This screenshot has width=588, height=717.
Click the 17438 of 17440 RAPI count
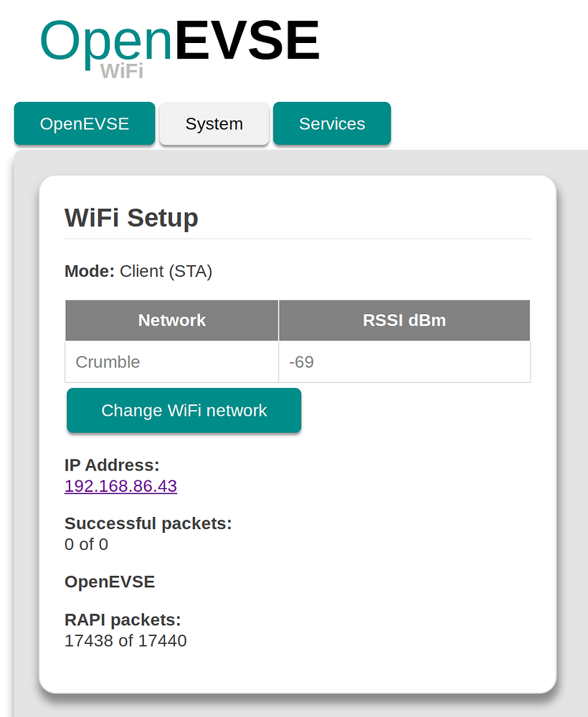[125, 640]
